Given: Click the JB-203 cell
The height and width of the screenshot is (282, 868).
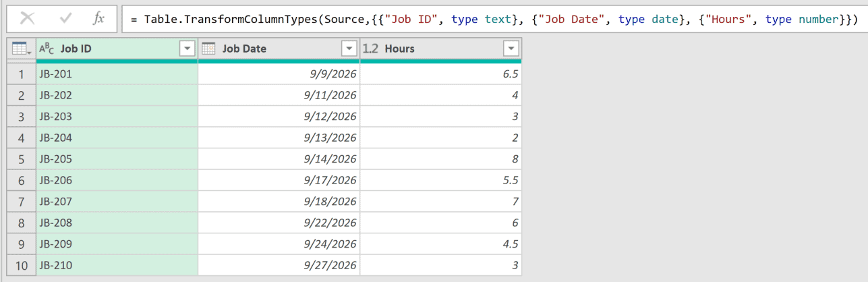Looking at the screenshot, I should [117, 117].
